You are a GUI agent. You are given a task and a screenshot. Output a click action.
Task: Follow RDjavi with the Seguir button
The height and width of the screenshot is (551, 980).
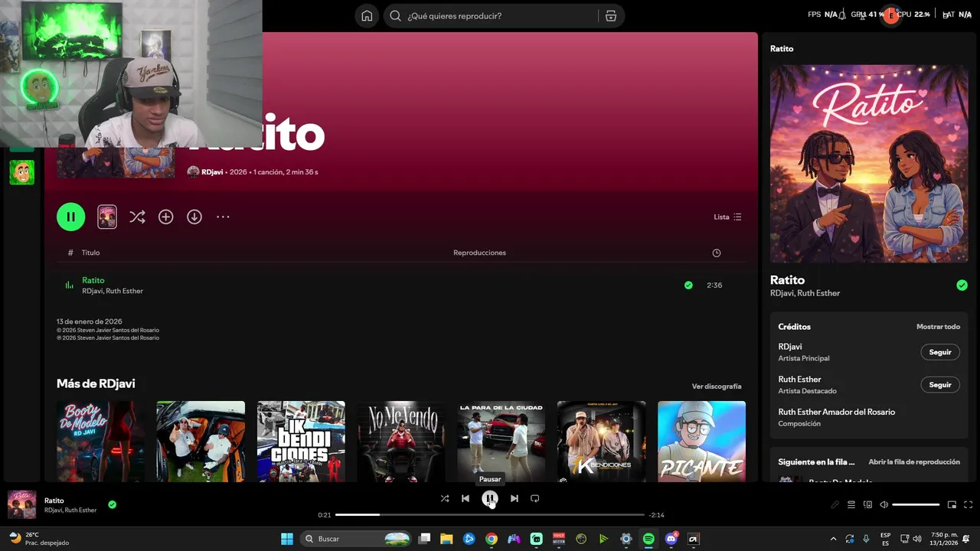(940, 353)
